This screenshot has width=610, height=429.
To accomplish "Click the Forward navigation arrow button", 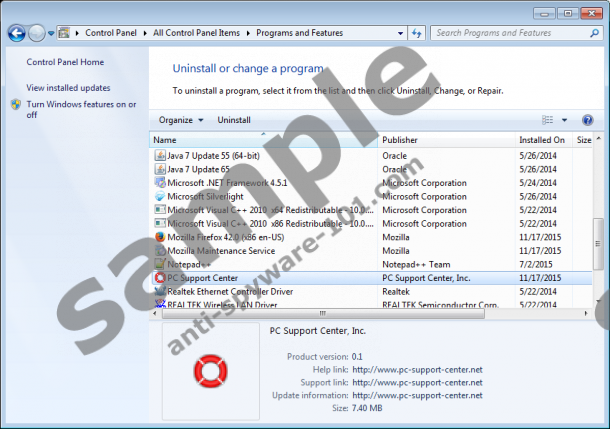I will pos(38,33).
